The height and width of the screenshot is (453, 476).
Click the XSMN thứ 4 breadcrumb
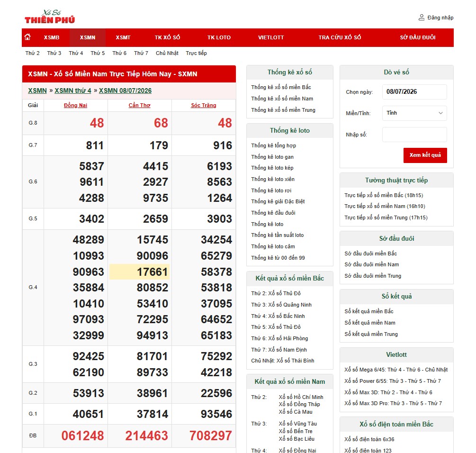[73, 91]
